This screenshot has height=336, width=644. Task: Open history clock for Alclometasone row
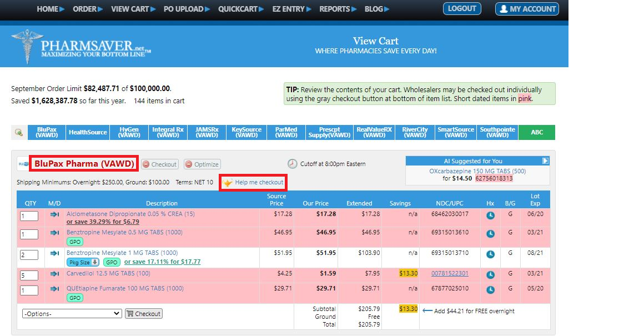point(490,215)
